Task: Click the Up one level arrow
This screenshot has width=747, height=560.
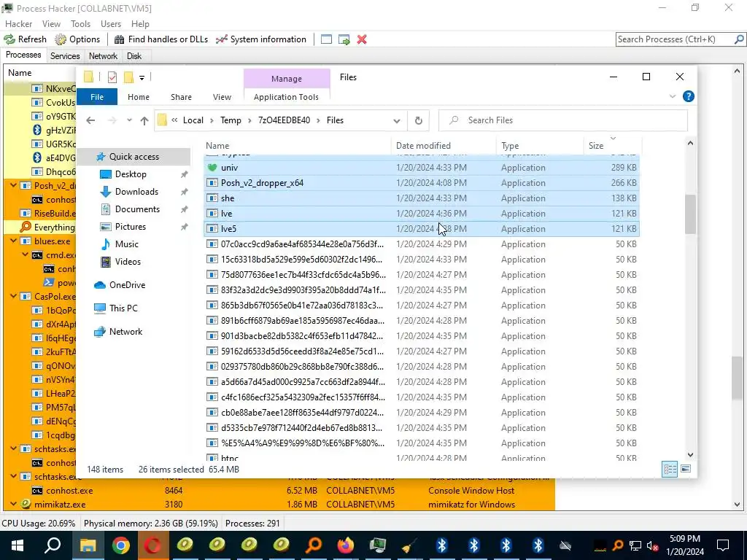Action: coord(144,120)
